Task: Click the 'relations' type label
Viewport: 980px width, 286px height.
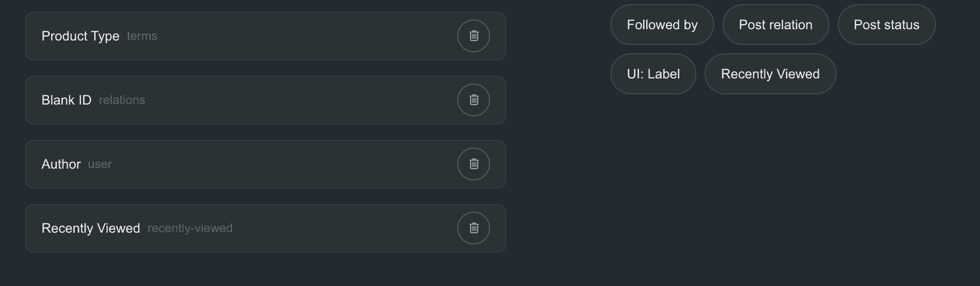Action: 122,100
